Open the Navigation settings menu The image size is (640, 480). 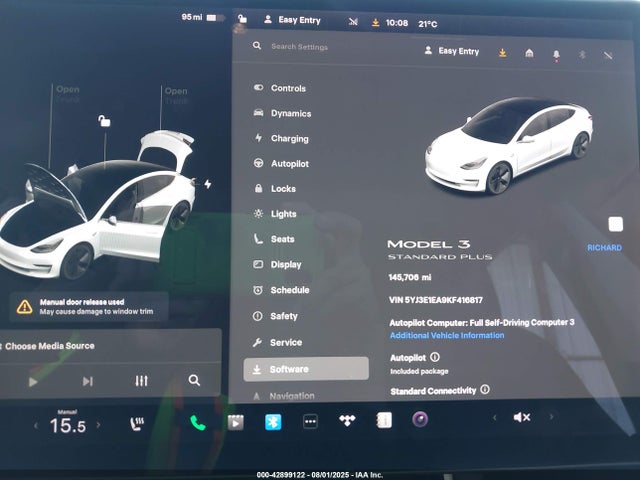(x=284, y=396)
